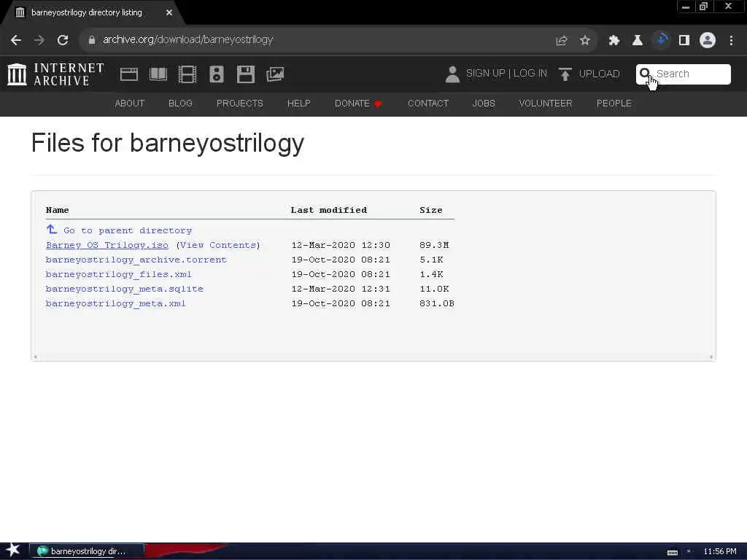The height and width of the screenshot is (560, 747).
Task: Click the address bar URL
Action: [187, 40]
